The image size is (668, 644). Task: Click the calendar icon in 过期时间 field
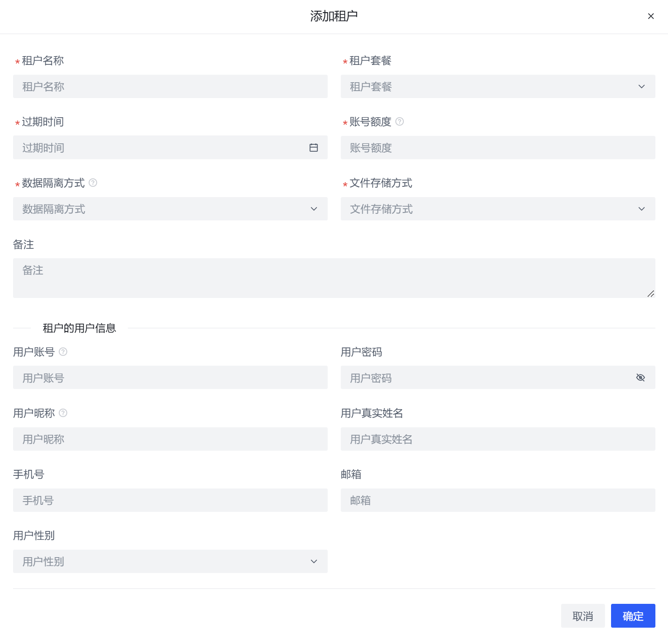pos(314,148)
